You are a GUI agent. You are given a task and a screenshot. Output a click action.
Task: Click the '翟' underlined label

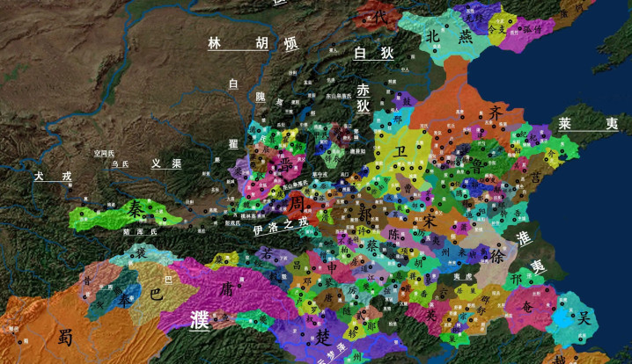(x=233, y=143)
